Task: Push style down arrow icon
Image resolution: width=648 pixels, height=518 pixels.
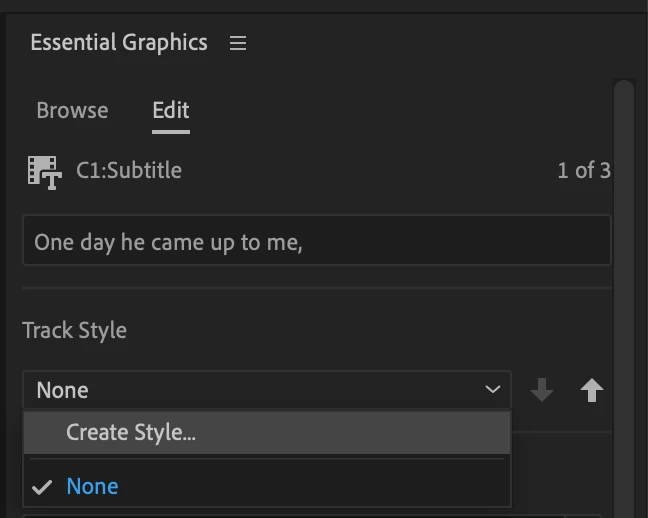Action: point(542,390)
